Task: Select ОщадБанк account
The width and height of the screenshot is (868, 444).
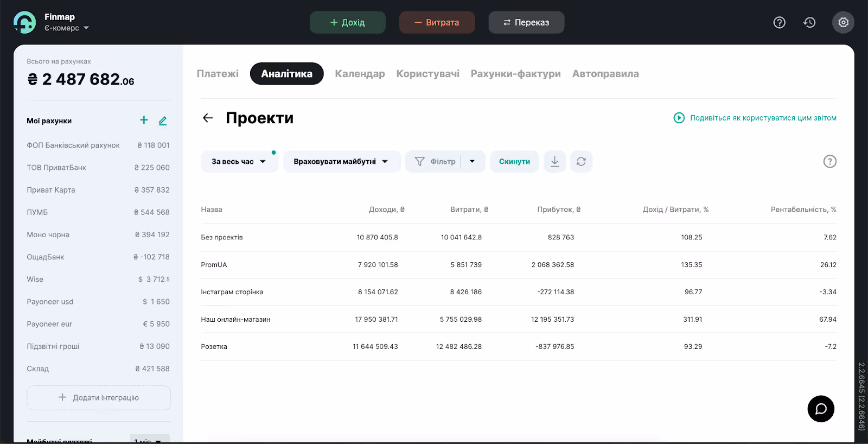Action: [98, 257]
